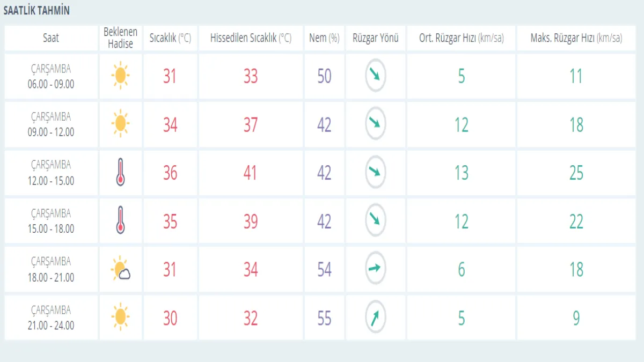Click the Rüzgar Yönü column header
The height and width of the screenshot is (362, 644).
tap(375, 38)
